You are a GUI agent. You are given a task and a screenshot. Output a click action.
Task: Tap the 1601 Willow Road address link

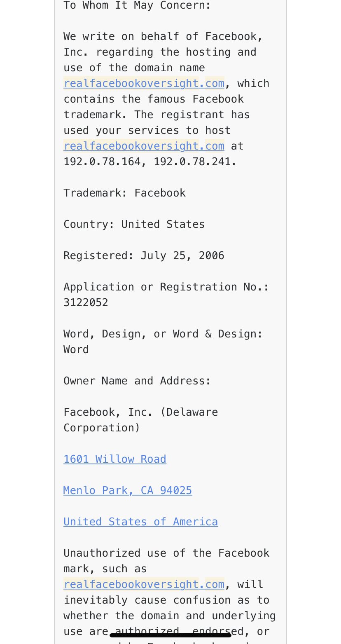click(x=115, y=459)
